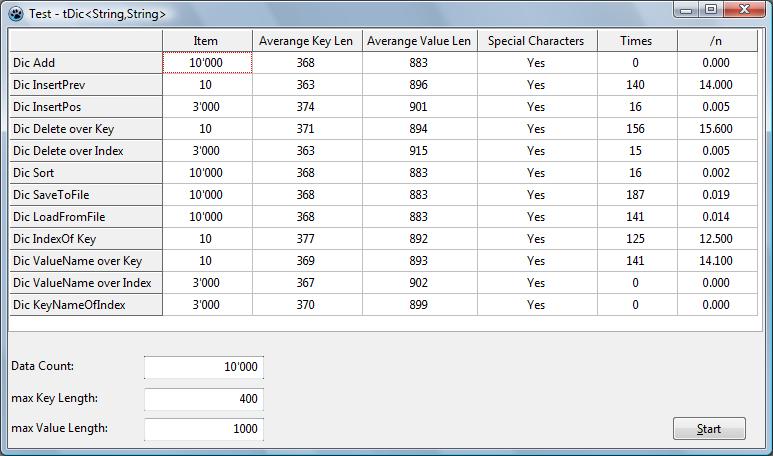The width and height of the screenshot is (773, 456).
Task: Select the /n cell showing 15.600
Action: pyautogui.click(x=716, y=129)
